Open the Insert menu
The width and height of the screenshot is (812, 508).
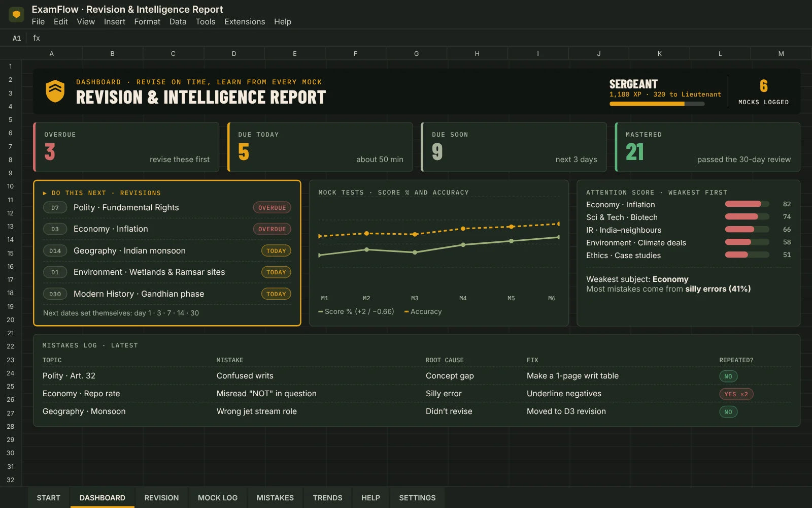coord(115,22)
